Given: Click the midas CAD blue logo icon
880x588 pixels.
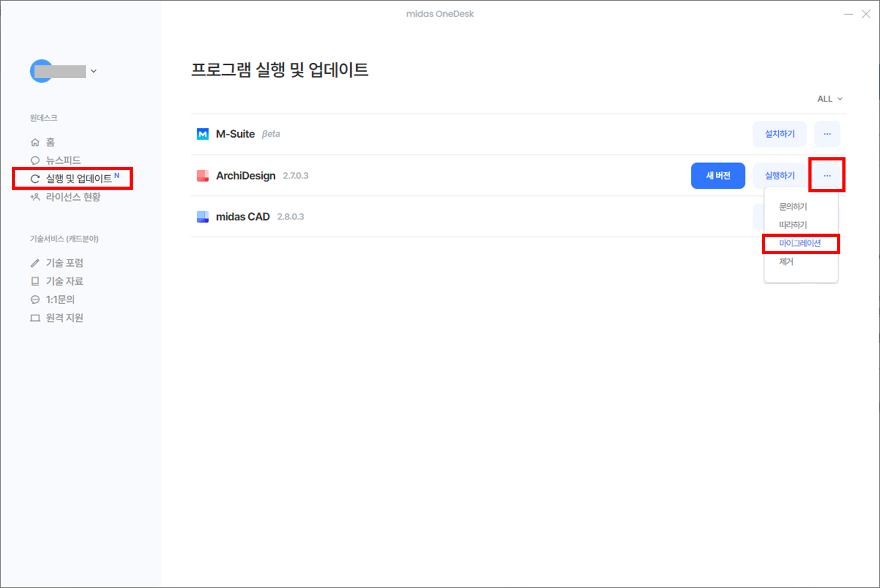Looking at the screenshot, I should [203, 217].
